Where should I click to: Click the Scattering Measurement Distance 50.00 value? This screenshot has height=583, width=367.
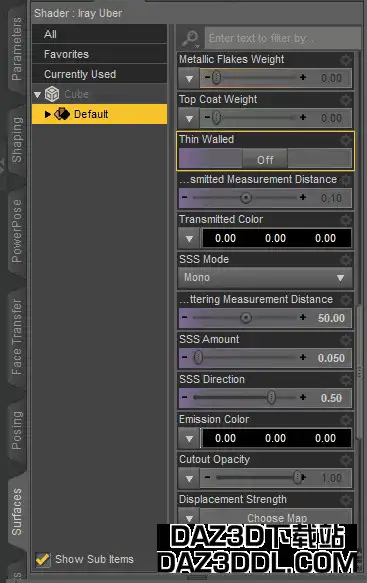331,318
